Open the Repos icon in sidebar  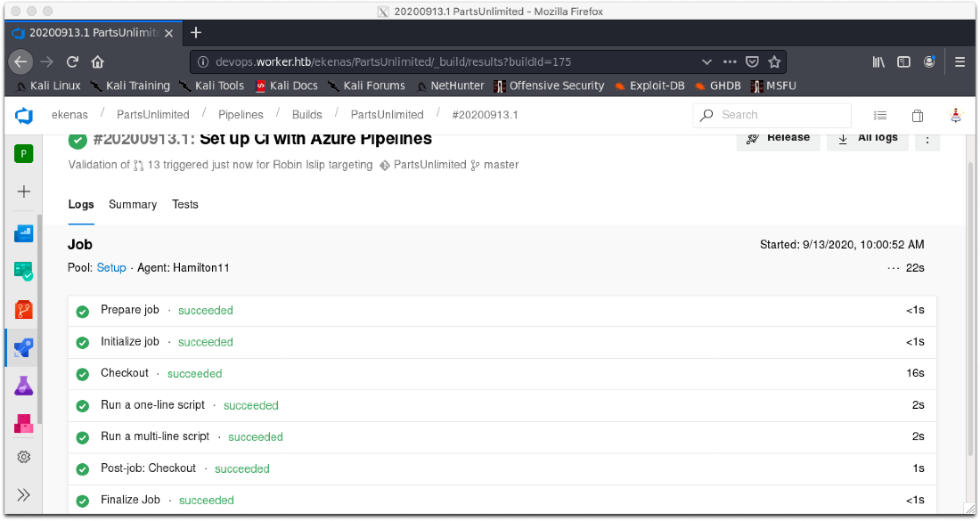24,310
